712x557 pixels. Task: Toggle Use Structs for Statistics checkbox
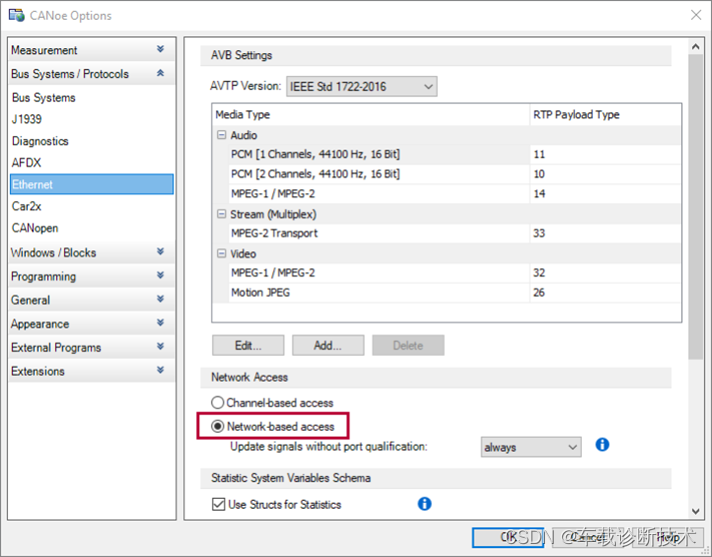[x=218, y=504]
